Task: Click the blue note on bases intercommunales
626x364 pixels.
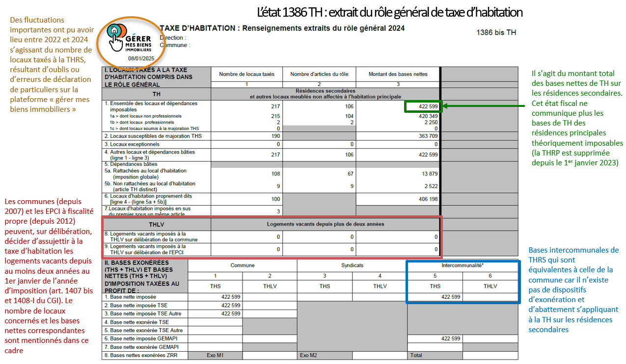Action: coord(573,289)
